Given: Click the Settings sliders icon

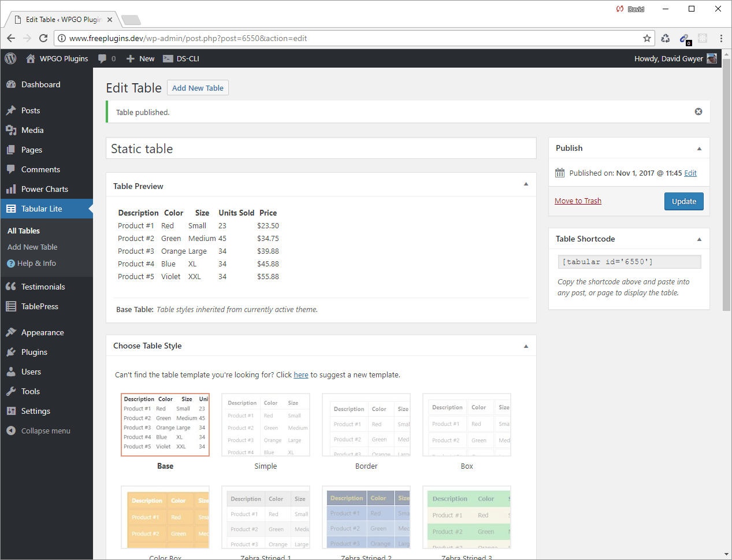Looking at the screenshot, I should point(11,411).
